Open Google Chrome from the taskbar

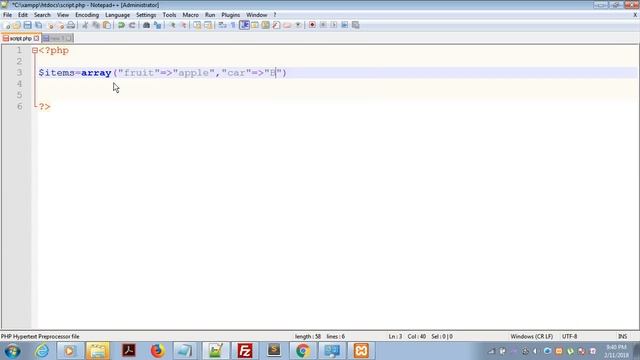click(303, 351)
